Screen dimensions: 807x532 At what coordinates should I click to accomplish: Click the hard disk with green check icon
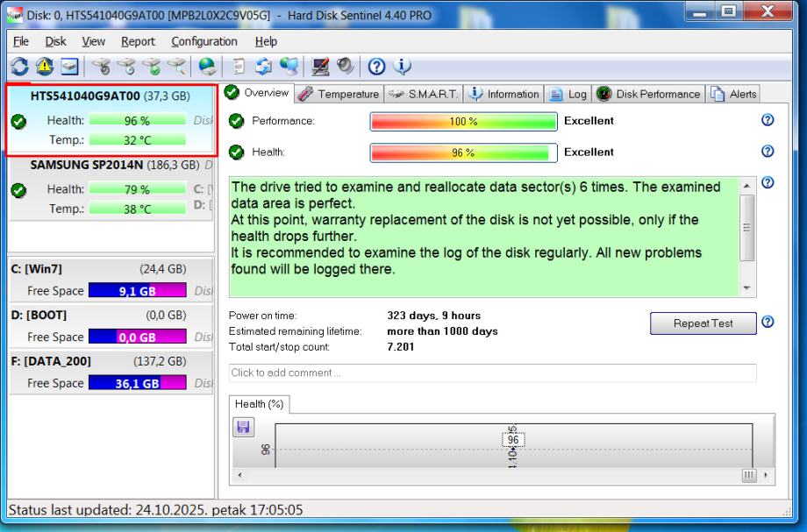pos(151,67)
